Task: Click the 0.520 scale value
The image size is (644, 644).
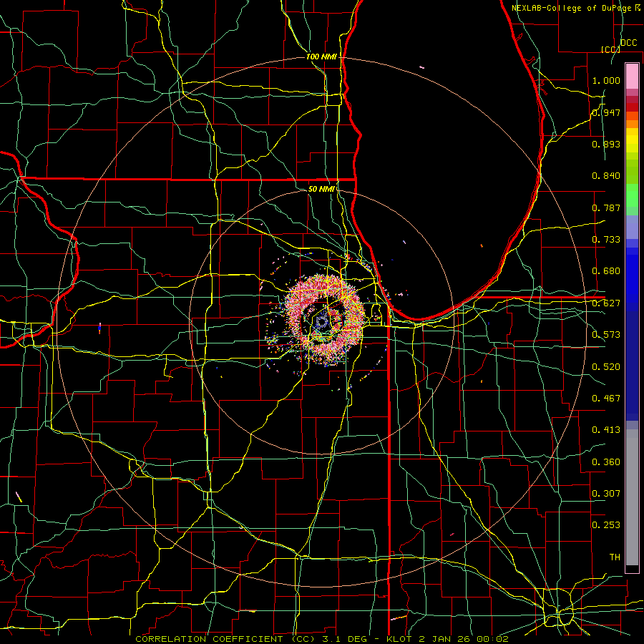Action: [606, 367]
